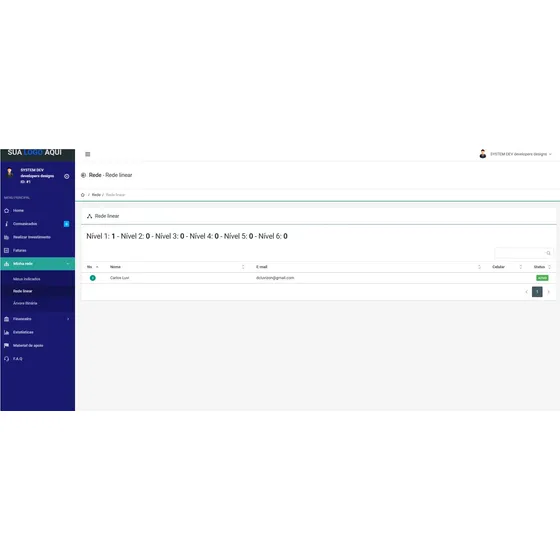Sort table by Nome column
The height and width of the screenshot is (560, 560).
(178, 267)
